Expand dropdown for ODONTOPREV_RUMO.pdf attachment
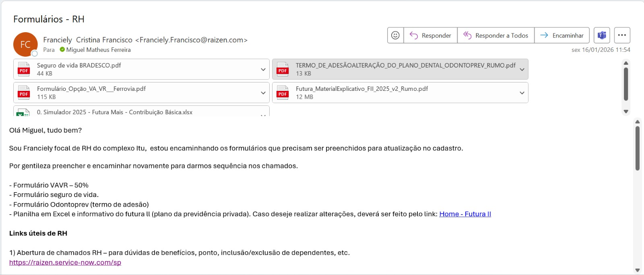The width and height of the screenshot is (644, 275). point(522,69)
